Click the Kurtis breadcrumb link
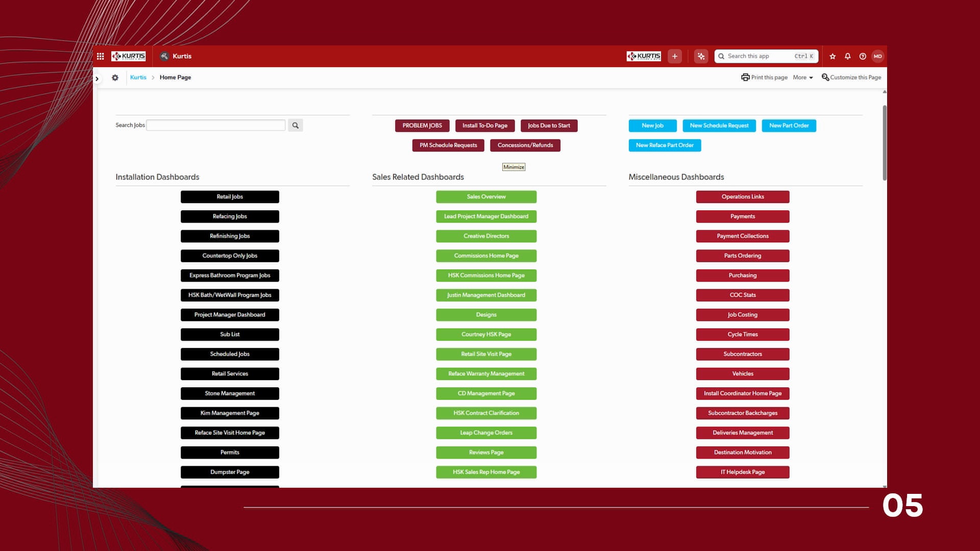Viewport: 980px width, 551px height. [138, 78]
